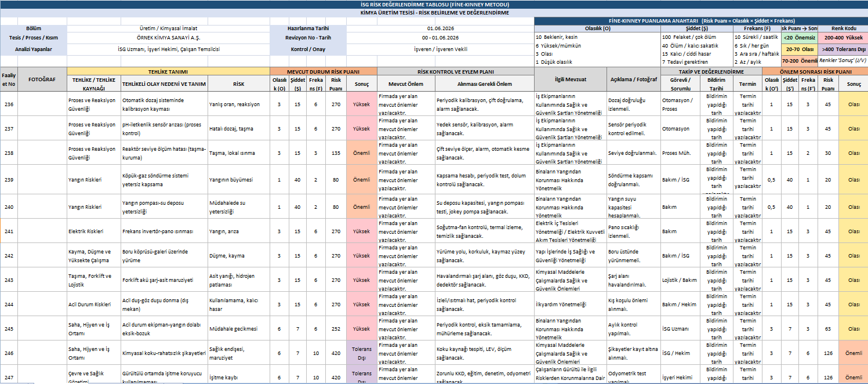
Task: Select 'Reaktör seviye ölçüm hatası' cell
Action: (x=164, y=153)
